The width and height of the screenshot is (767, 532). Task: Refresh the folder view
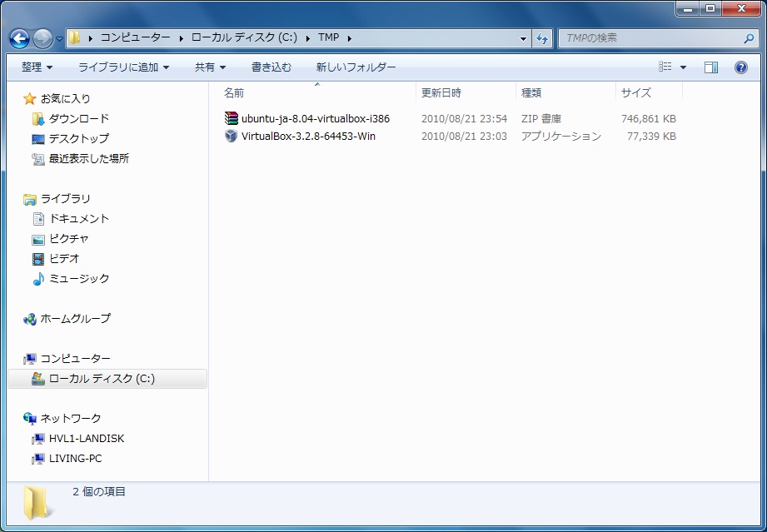pos(541,38)
